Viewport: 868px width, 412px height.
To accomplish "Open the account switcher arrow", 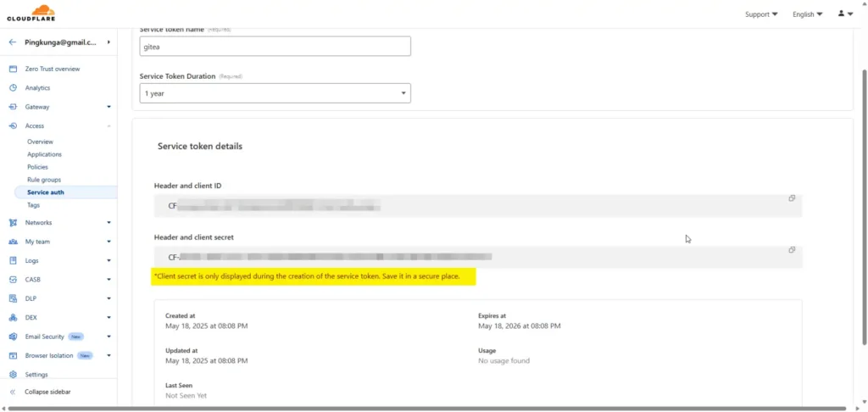I will [x=109, y=42].
